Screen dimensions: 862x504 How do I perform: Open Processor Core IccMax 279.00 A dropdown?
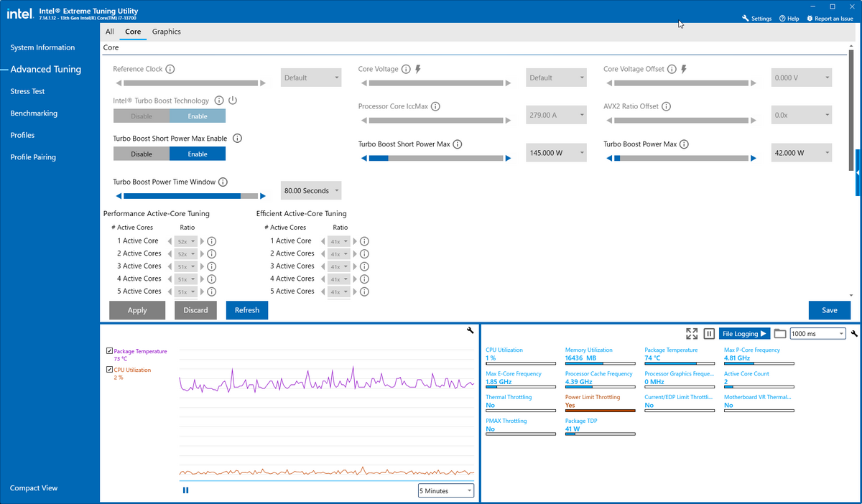point(557,115)
